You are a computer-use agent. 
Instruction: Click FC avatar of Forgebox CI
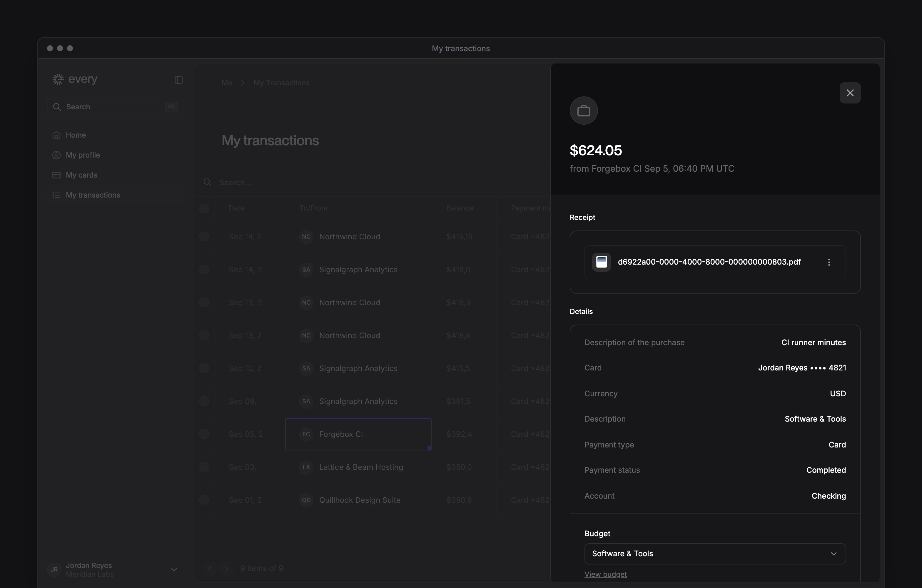click(306, 434)
